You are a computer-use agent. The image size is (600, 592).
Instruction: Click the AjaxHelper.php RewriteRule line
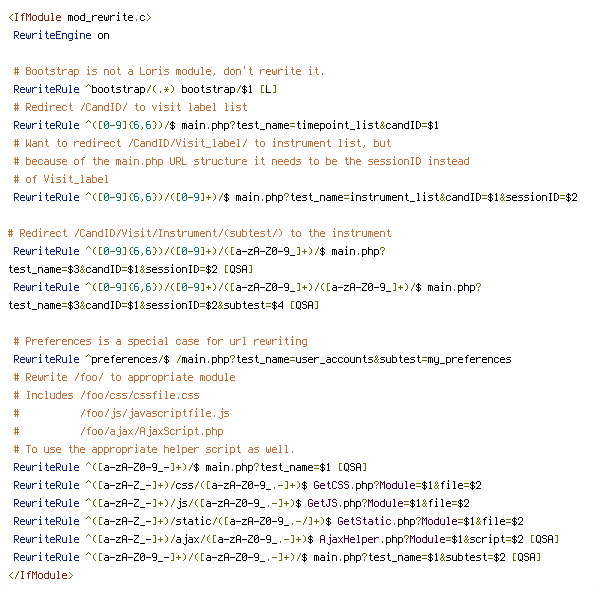click(x=286, y=539)
